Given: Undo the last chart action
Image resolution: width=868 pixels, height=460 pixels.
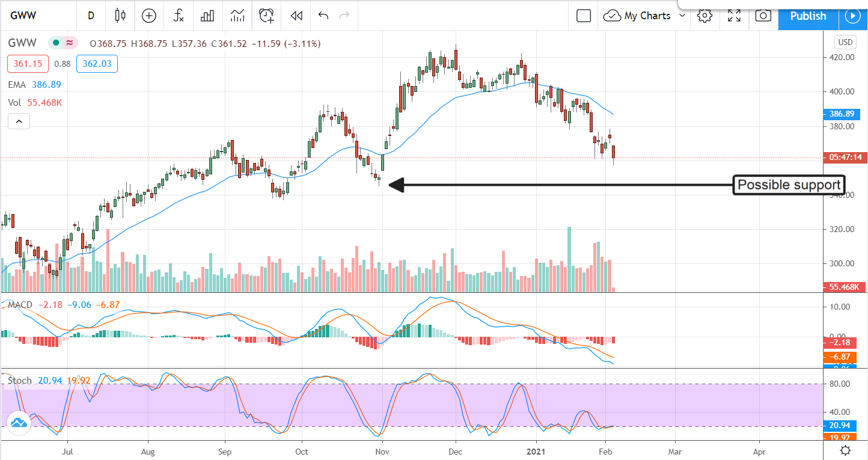Looking at the screenshot, I should click(x=323, y=16).
